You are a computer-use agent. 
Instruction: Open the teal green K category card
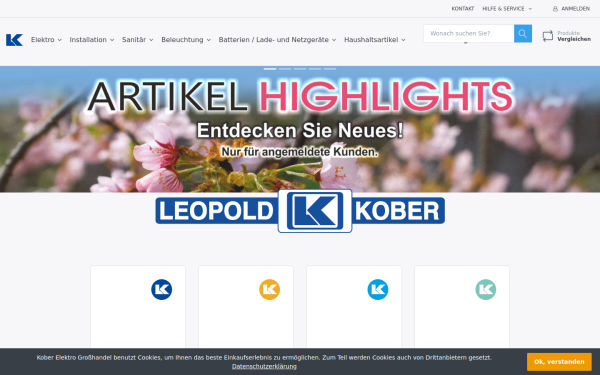462,307
